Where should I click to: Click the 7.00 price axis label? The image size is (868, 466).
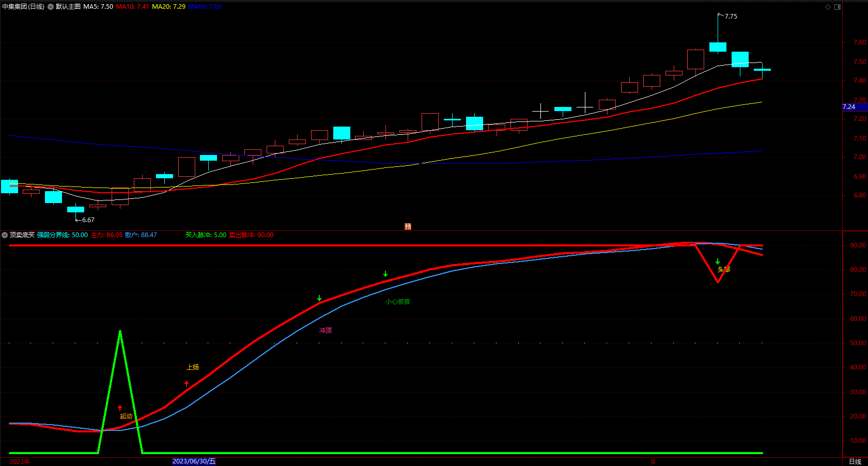pyautogui.click(x=860, y=157)
